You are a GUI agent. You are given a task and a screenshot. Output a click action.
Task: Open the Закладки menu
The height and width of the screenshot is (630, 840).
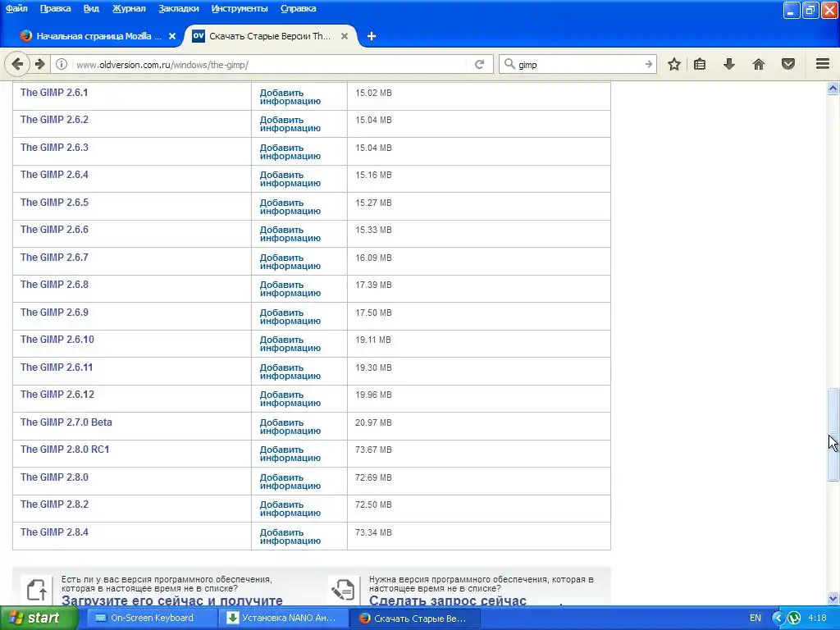click(x=178, y=8)
